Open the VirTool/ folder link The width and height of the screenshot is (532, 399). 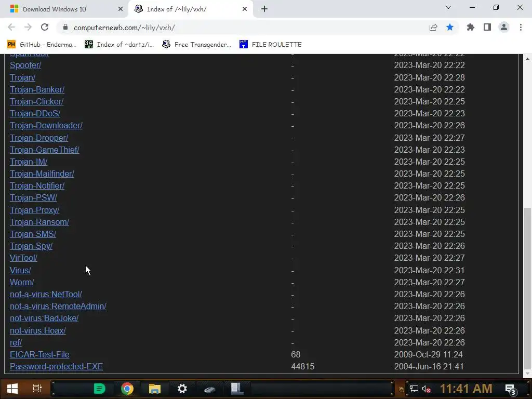point(23,258)
